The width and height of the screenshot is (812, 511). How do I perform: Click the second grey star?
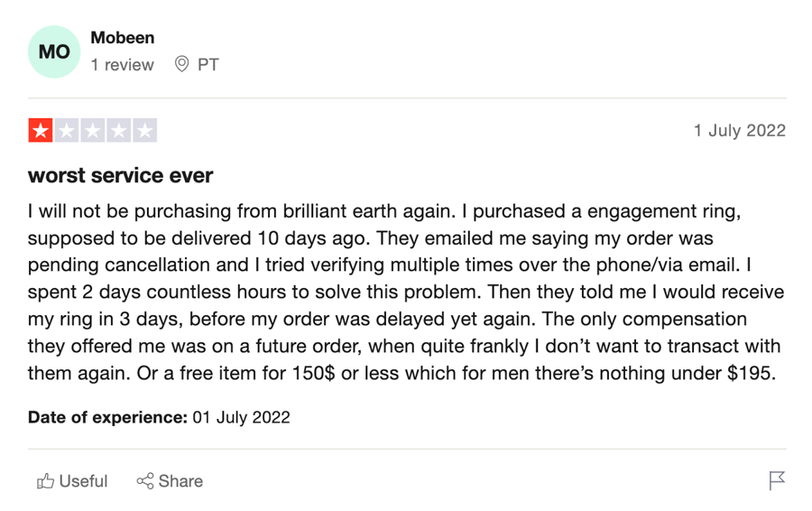pyautogui.click(x=67, y=131)
